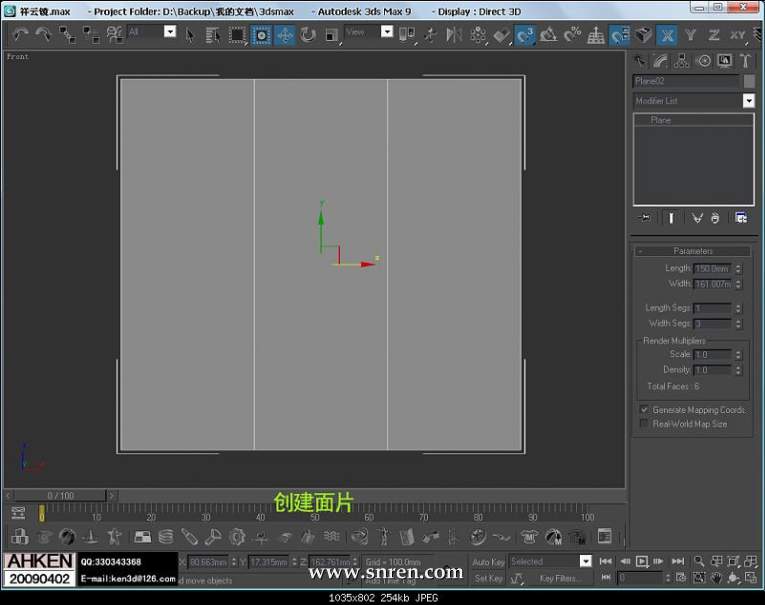Activate the Select and Scale tool
Screen dimensions: 765x605
(332, 35)
